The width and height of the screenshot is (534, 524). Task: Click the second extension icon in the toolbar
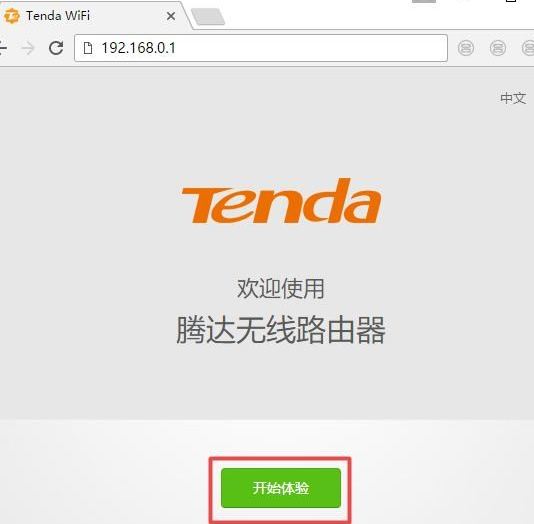click(498, 48)
